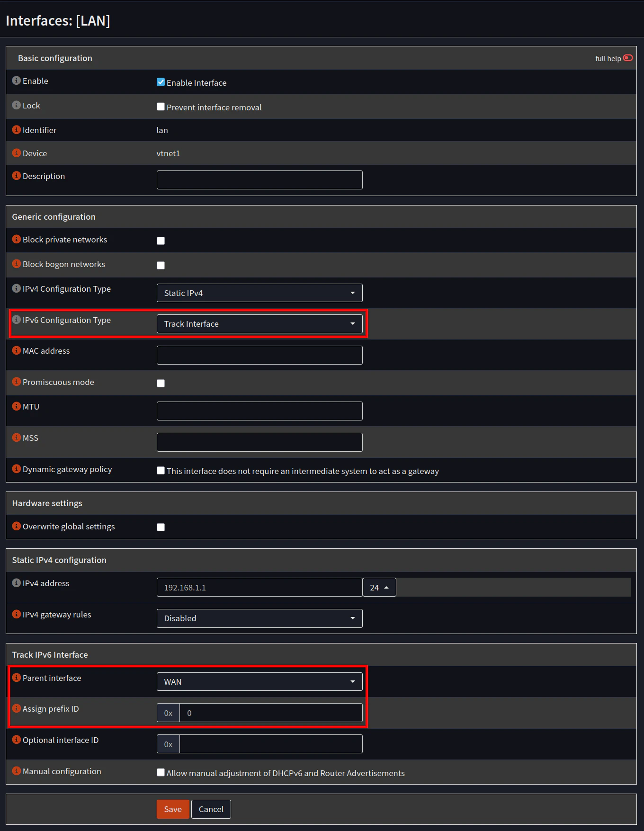This screenshot has height=831, width=644.
Task: Expand the IPv4 gateway rules dropdown
Action: coord(259,618)
